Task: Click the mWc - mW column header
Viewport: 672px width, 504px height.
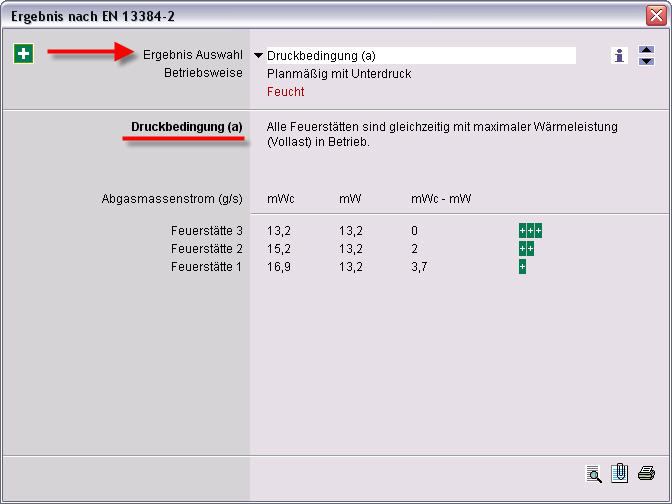Action: 441,199
